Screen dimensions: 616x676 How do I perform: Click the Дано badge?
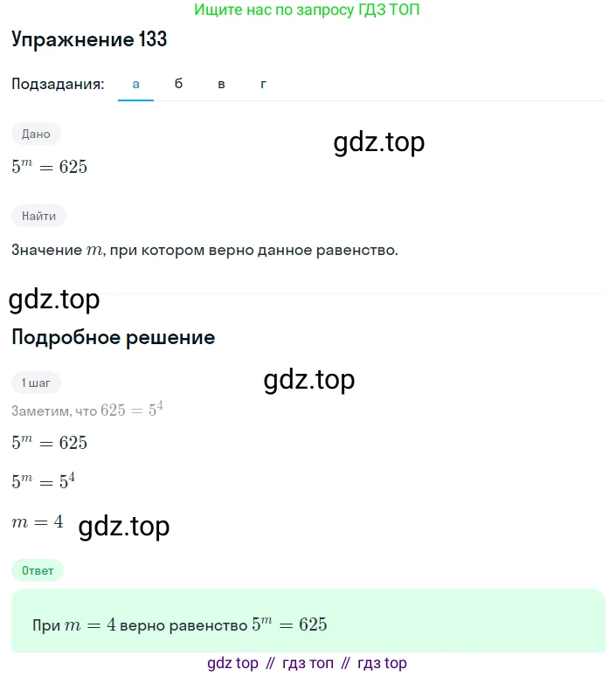[36, 135]
